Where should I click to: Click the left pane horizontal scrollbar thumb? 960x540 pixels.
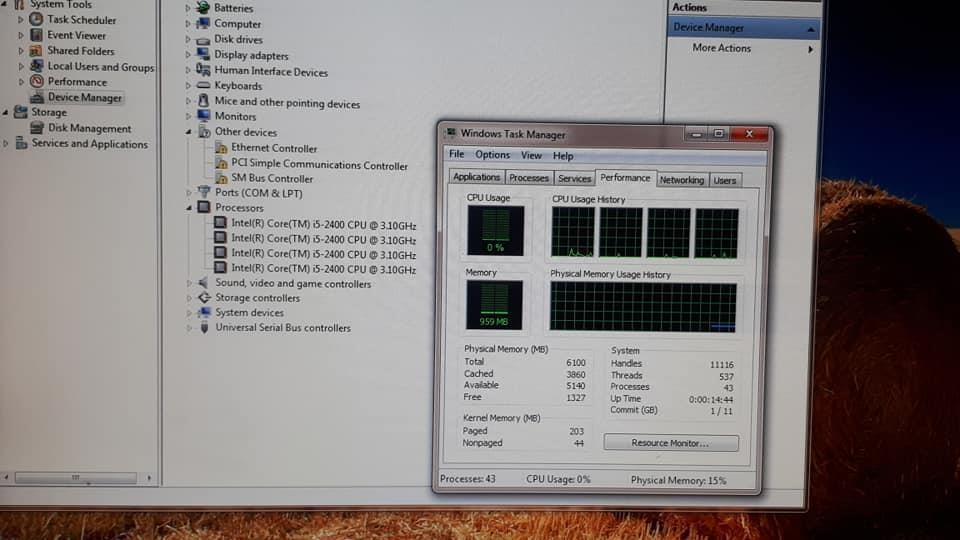click(x=75, y=478)
